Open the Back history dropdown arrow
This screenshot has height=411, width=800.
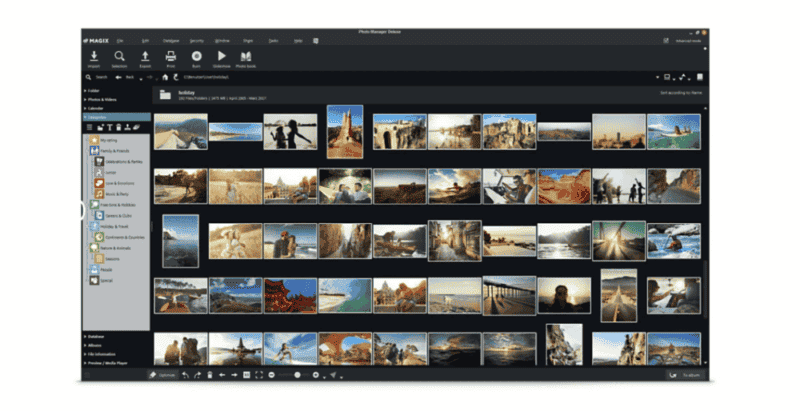141,79
